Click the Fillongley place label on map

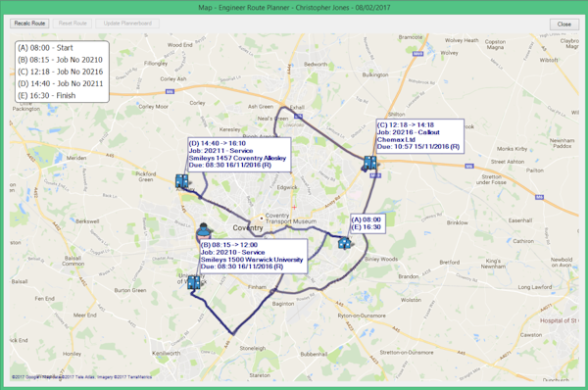[156, 64]
